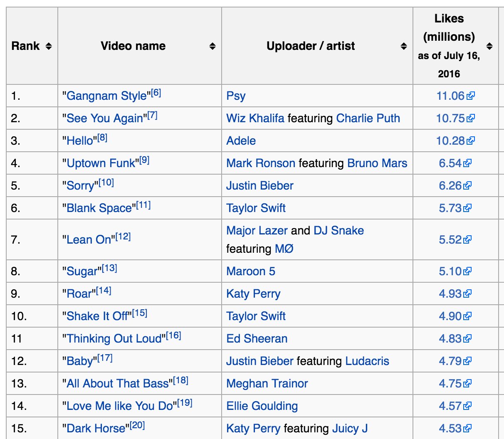Open the DJ Snake artist link
Screen dimensions: 504x439
(338, 231)
